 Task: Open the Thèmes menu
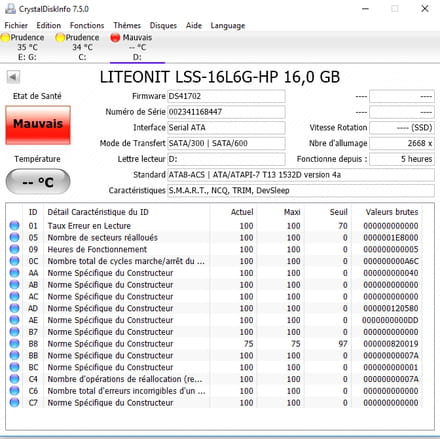pos(127,25)
